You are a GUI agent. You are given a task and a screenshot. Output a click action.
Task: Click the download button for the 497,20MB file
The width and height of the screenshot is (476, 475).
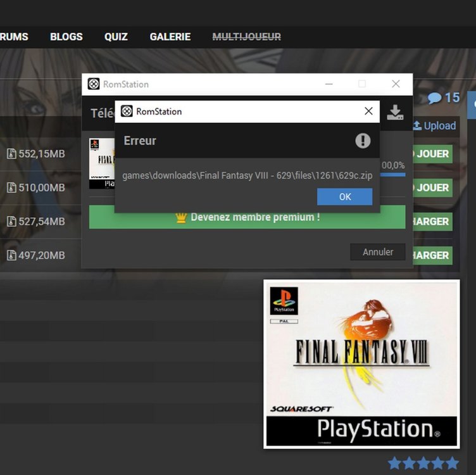[432, 255]
